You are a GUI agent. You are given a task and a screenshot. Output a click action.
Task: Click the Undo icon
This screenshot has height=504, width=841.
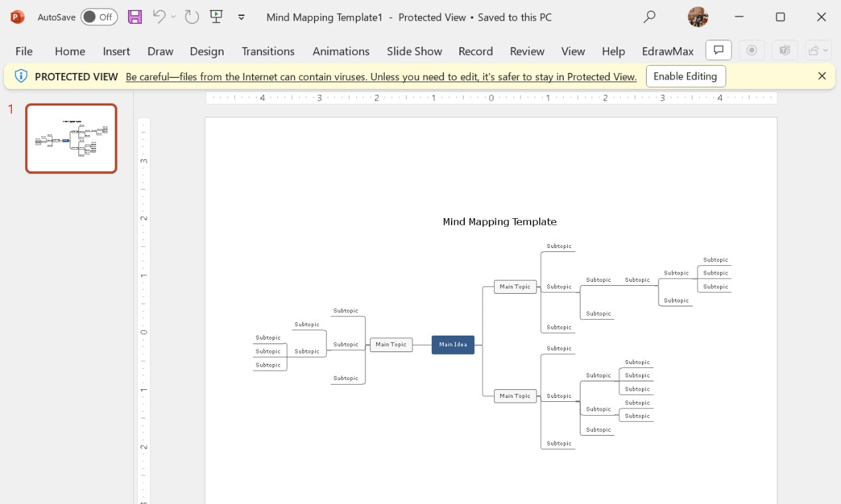(159, 17)
